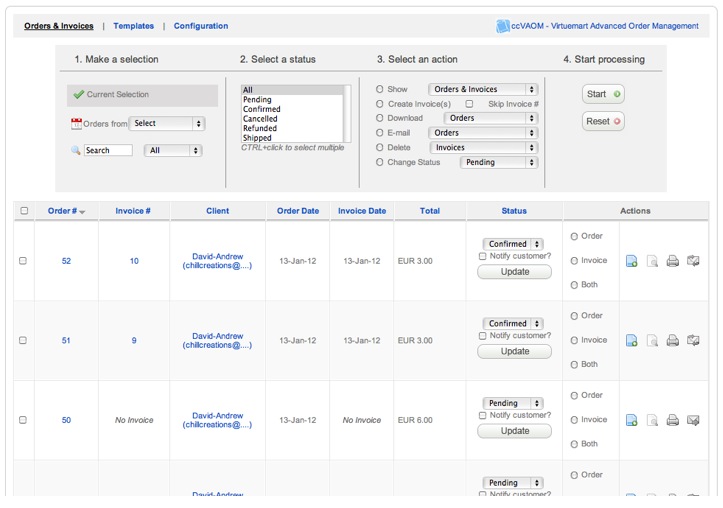The image size is (723, 508).
Task: Open the Orders from Select dropdown
Action: click(167, 124)
